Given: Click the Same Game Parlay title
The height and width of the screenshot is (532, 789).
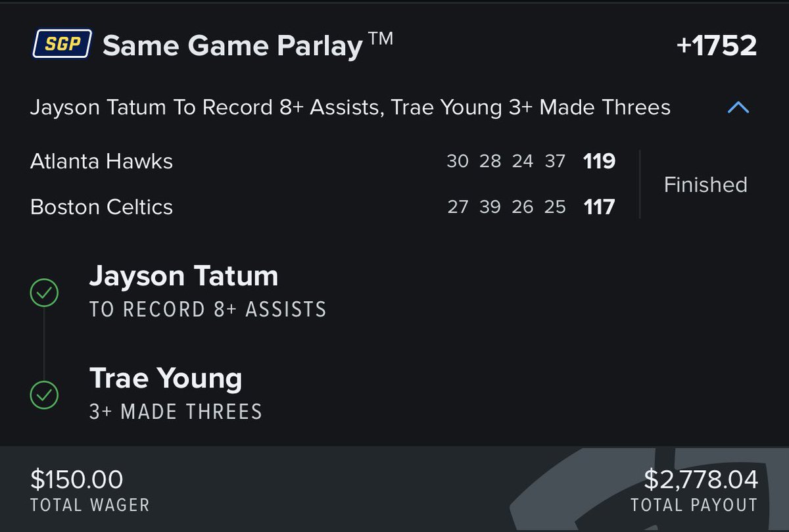Looking at the screenshot, I should point(248,46).
